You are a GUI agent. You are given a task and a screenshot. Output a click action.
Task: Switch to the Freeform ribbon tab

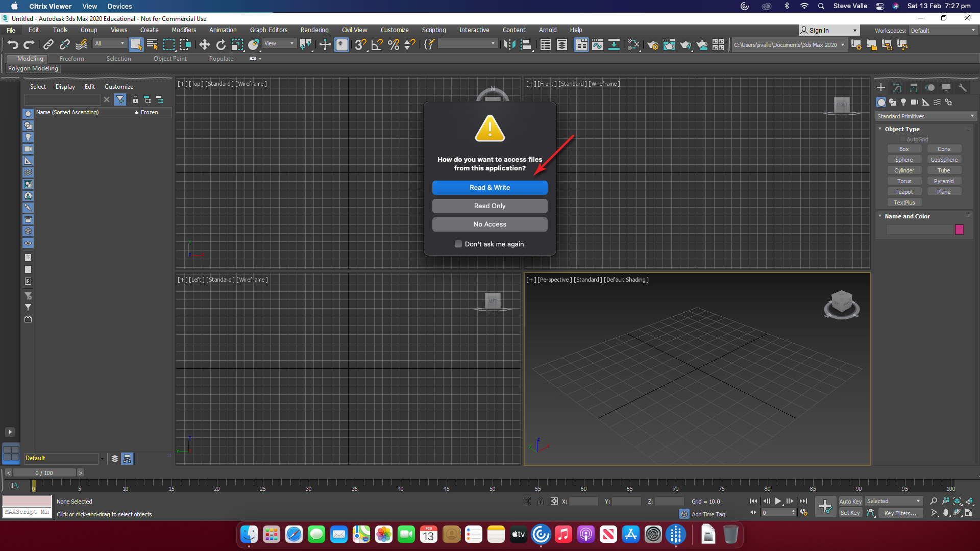click(x=71, y=59)
